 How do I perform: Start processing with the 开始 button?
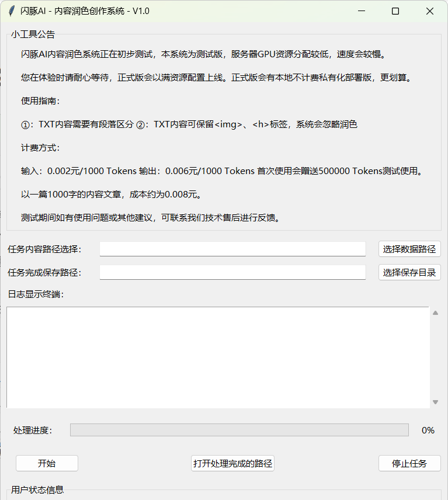47,463
